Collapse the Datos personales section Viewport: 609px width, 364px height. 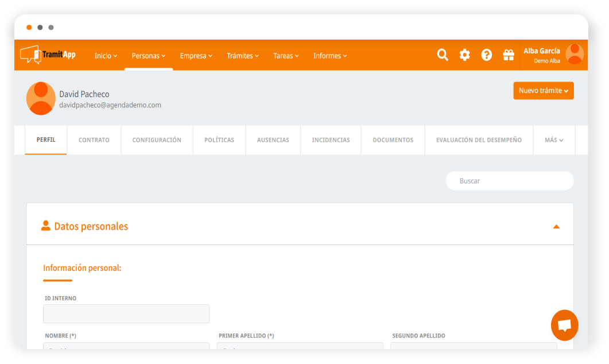click(556, 227)
